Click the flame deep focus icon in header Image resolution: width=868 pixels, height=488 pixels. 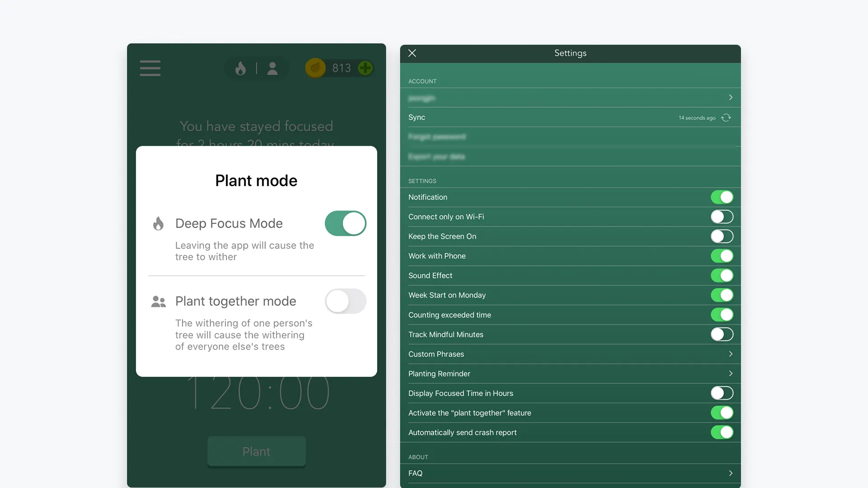[241, 68]
